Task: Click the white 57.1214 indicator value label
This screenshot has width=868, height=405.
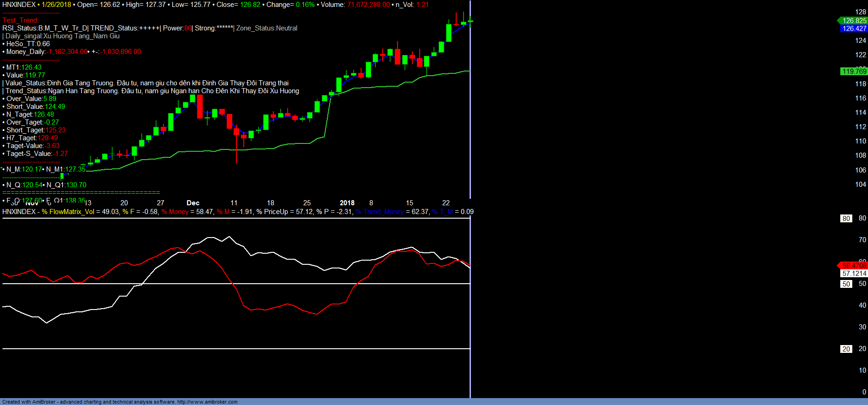Action: pyautogui.click(x=854, y=274)
